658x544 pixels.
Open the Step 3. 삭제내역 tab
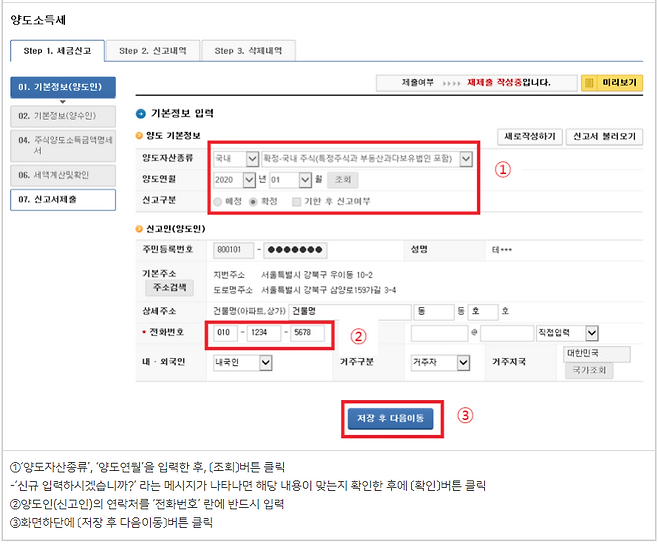pyautogui.click(x=248, y=51)
